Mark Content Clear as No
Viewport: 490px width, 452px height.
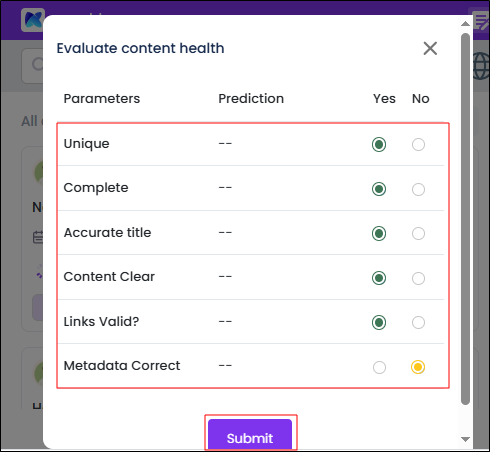coord(418,278)
